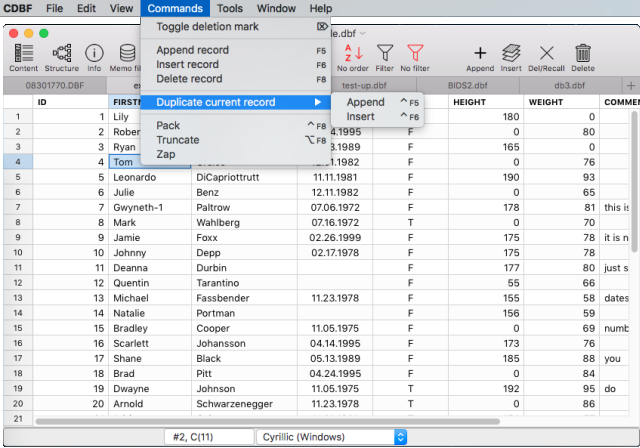The height and width of the screenshot is (448, 640).
Task: Click the Delete trash icon
Action: 582,53
